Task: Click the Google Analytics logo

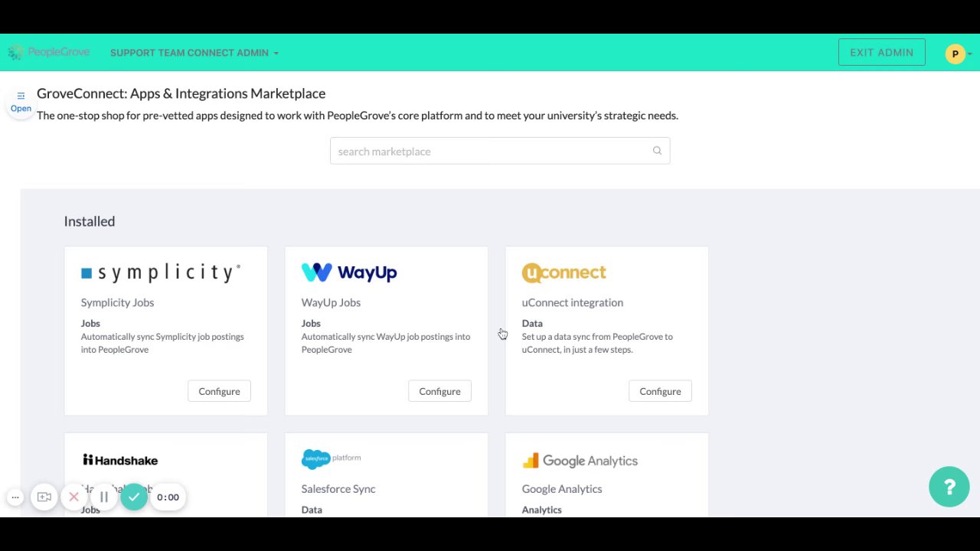Action: coord(580,460)
